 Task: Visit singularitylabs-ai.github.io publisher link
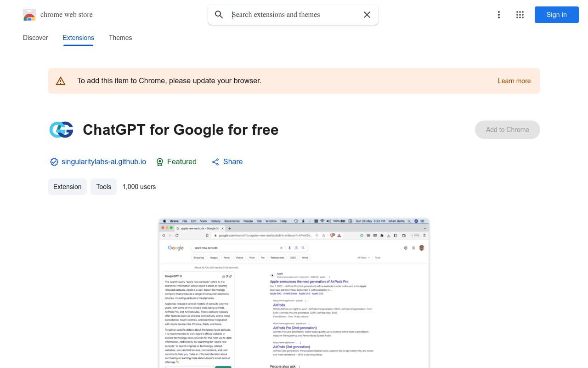click(x=104, y=162)
